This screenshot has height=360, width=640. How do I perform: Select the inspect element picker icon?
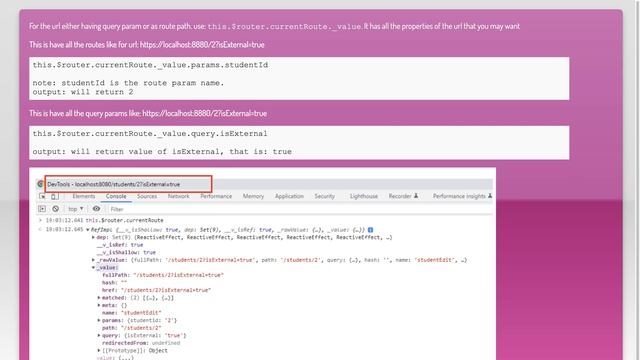tap(42, 196)
